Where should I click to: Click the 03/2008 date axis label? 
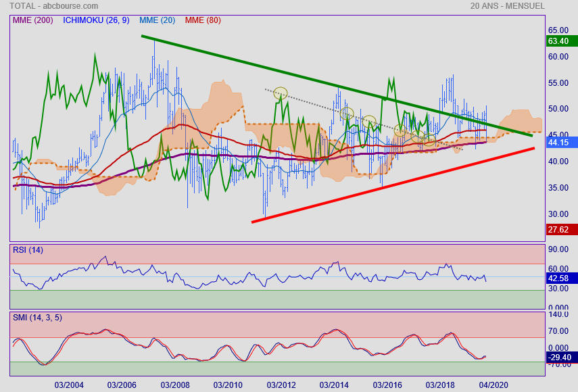tap(175, 385)
